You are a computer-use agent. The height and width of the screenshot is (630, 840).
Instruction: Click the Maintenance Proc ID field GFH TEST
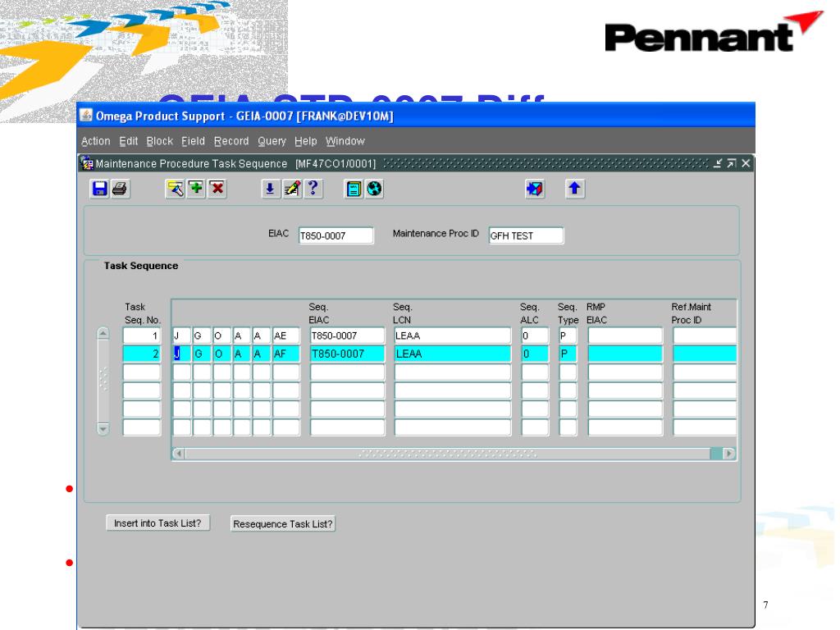pos(526,235)
